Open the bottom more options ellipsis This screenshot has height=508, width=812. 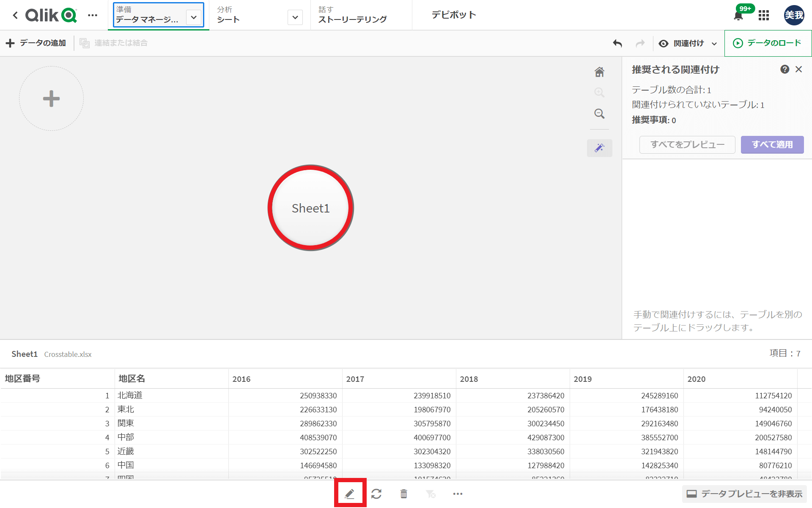point(458,494)
